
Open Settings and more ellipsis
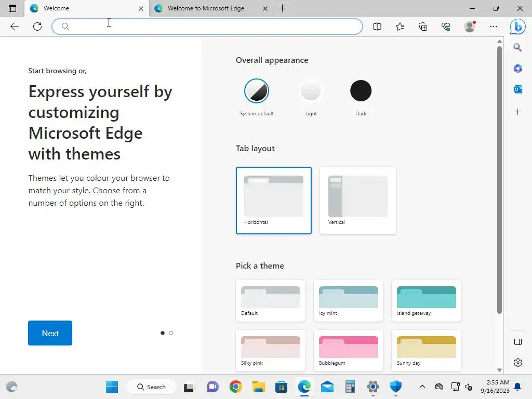pyautogui.click(x=494, y=26)
